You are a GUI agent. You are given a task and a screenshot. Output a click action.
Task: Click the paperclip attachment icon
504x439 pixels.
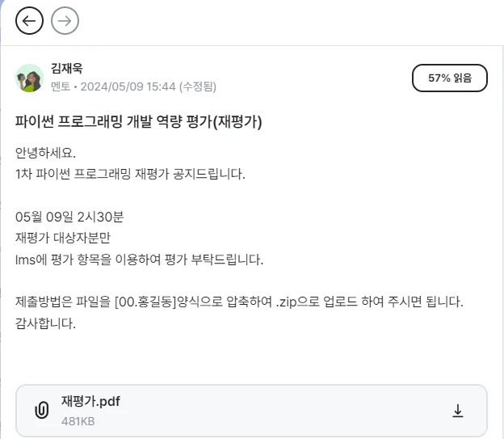point(41,411)
